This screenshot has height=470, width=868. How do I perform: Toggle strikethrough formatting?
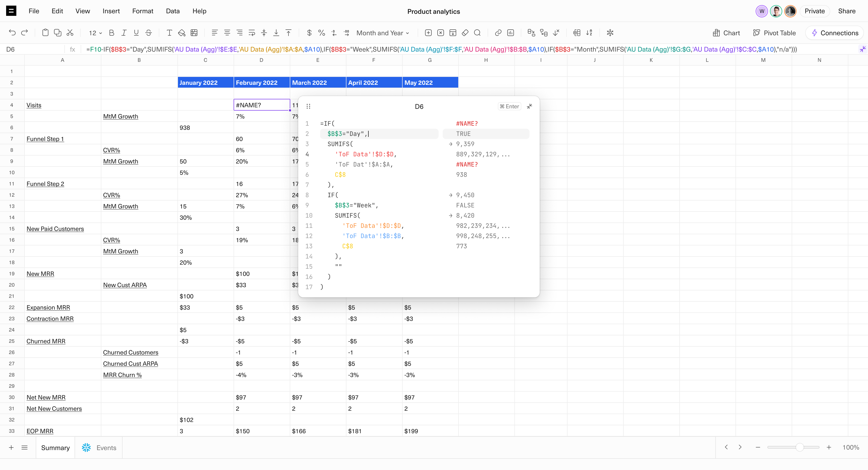148,33
